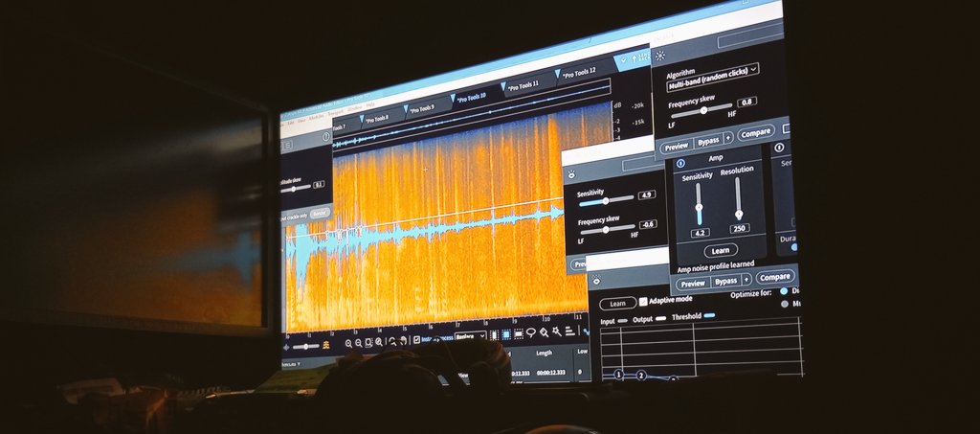
Task: Click the Render button in the left panel
Action: point(320,214)
